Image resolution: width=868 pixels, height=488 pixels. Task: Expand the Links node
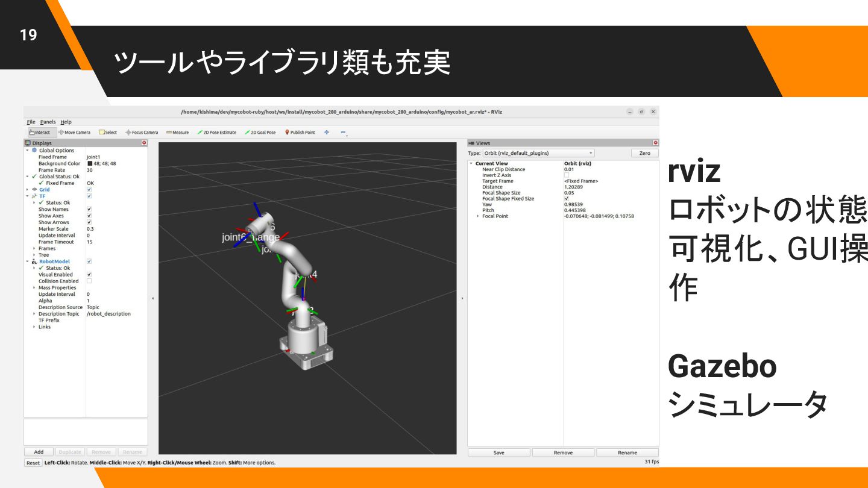click(34, 327)
